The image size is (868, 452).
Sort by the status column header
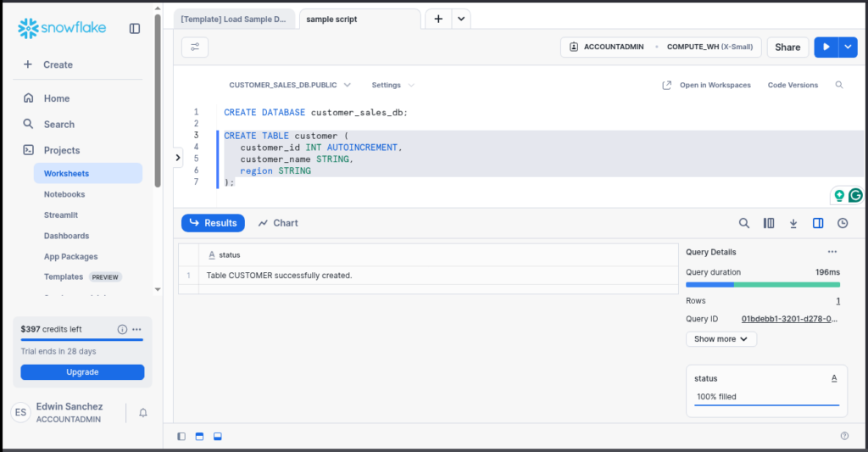coord(438,254)
